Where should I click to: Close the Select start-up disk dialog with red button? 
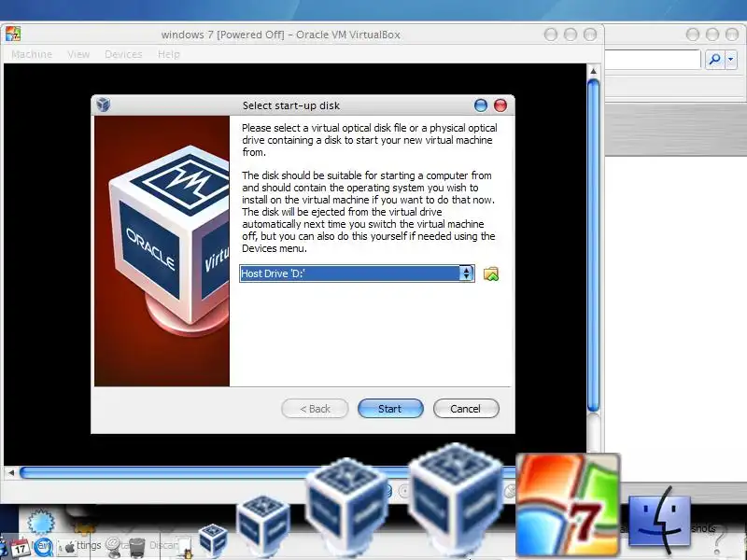pos(500,105)
